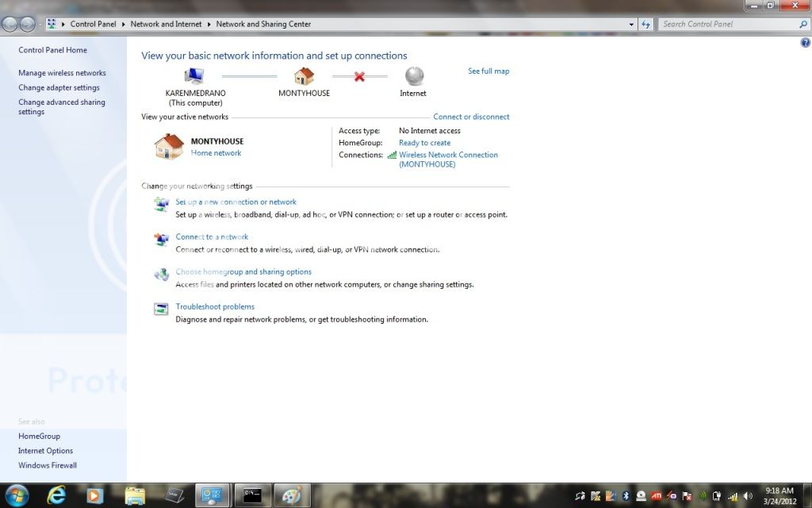The width and height of the screenshot is (812, 508).
Task: Open Internet Explorer from the taskbar
Action: pos(56,495)
